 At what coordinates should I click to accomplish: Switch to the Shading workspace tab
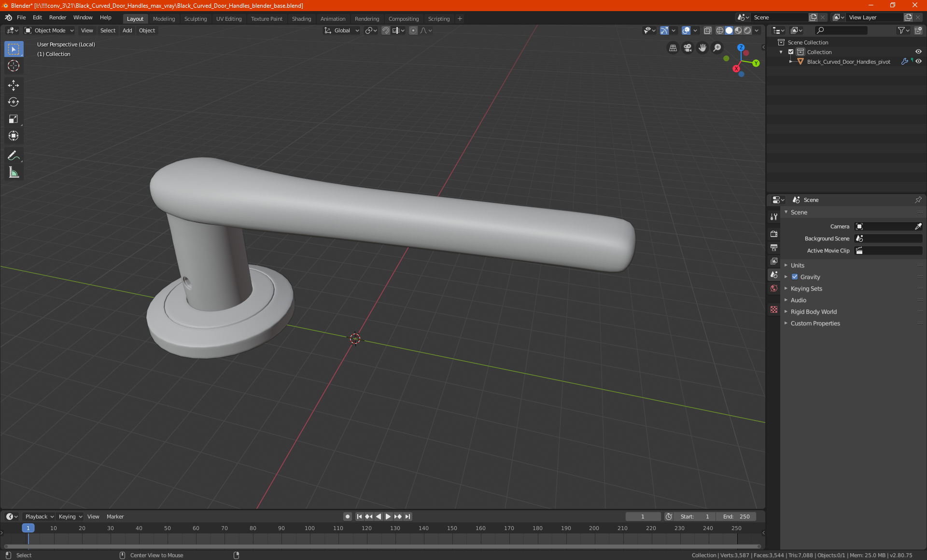(301, 19)
